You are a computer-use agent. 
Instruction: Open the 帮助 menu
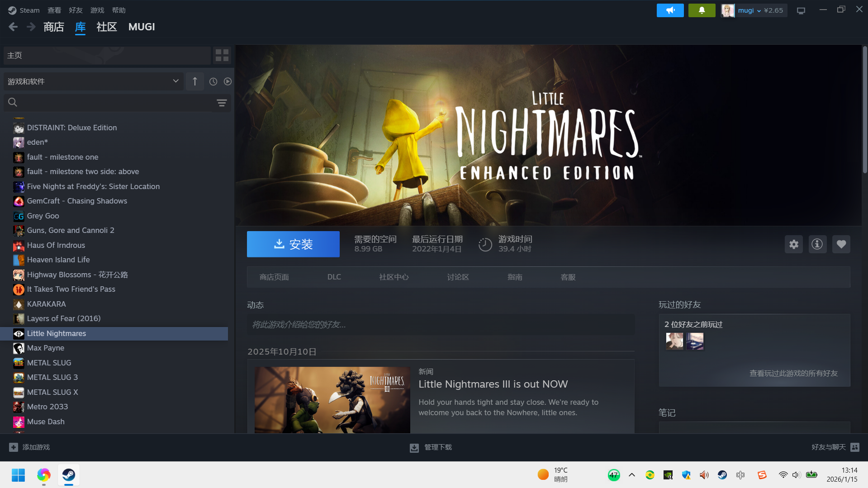pos(119,10)
